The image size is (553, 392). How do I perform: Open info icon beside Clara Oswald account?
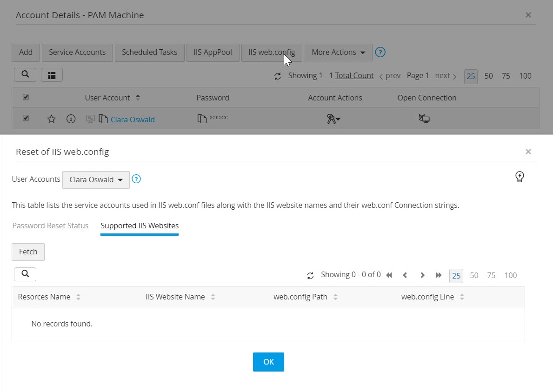point(71,119)
